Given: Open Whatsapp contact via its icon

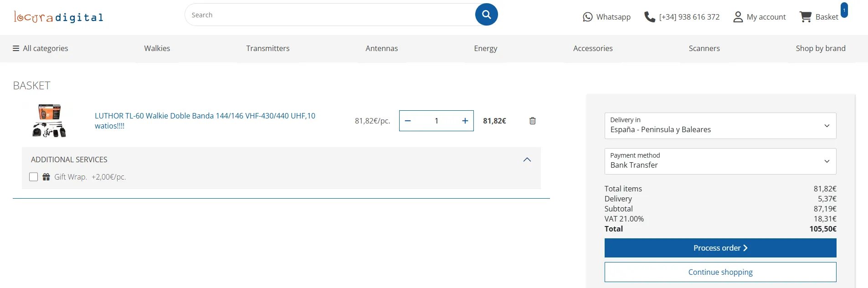Looking at the screenshot, I should click(x=588, y=17).
